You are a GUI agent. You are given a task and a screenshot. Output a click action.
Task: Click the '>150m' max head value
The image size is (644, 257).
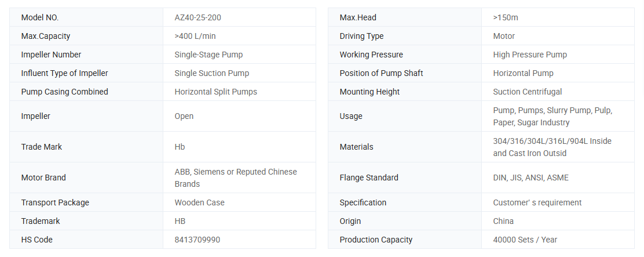pyautogui.click(x=506, y=17)
